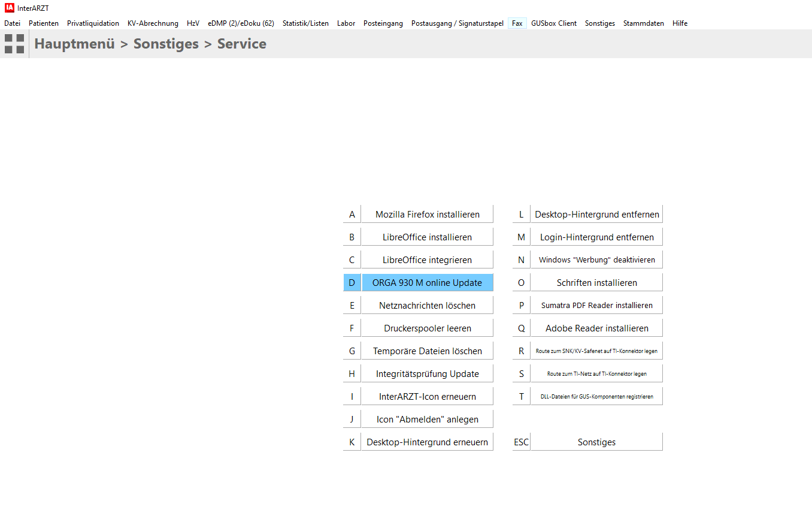Click the P shortcut key box
This screenshot has height=522, width=812.
(522, 305)
